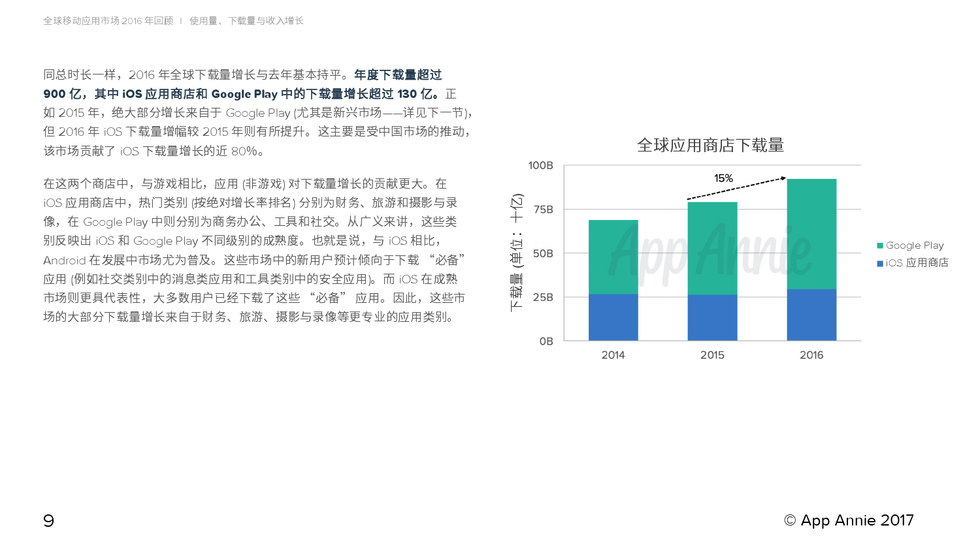Click the page number 9

(49, 521)
